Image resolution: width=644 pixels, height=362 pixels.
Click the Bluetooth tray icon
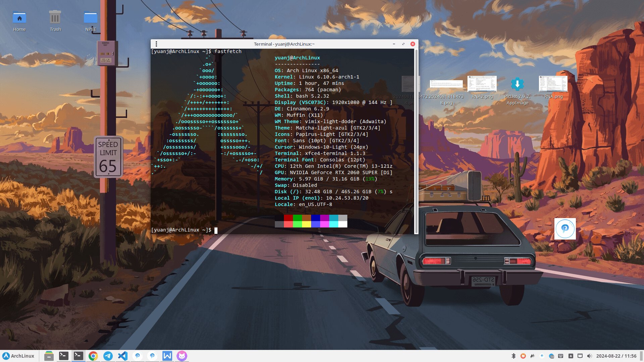click(513, 356)
